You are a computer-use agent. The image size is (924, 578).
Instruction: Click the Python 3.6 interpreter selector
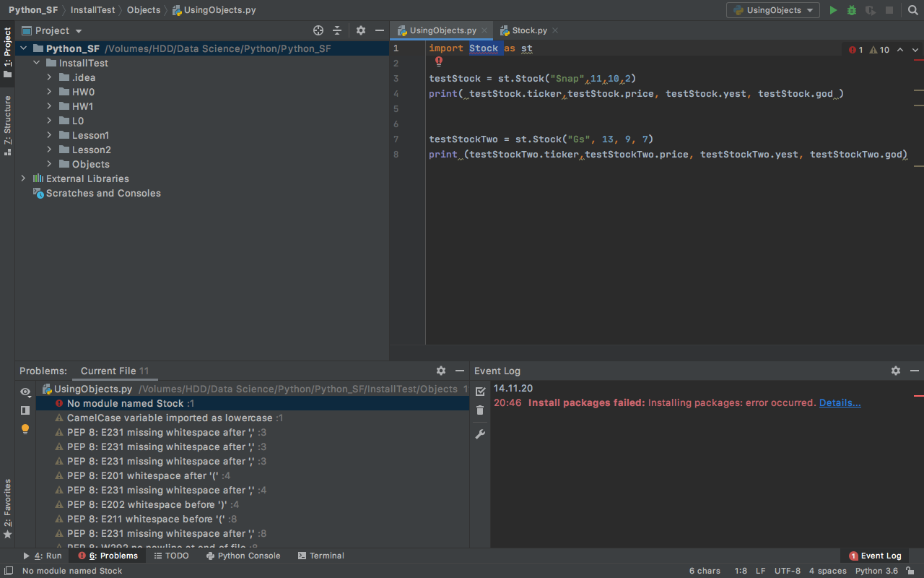876,571
